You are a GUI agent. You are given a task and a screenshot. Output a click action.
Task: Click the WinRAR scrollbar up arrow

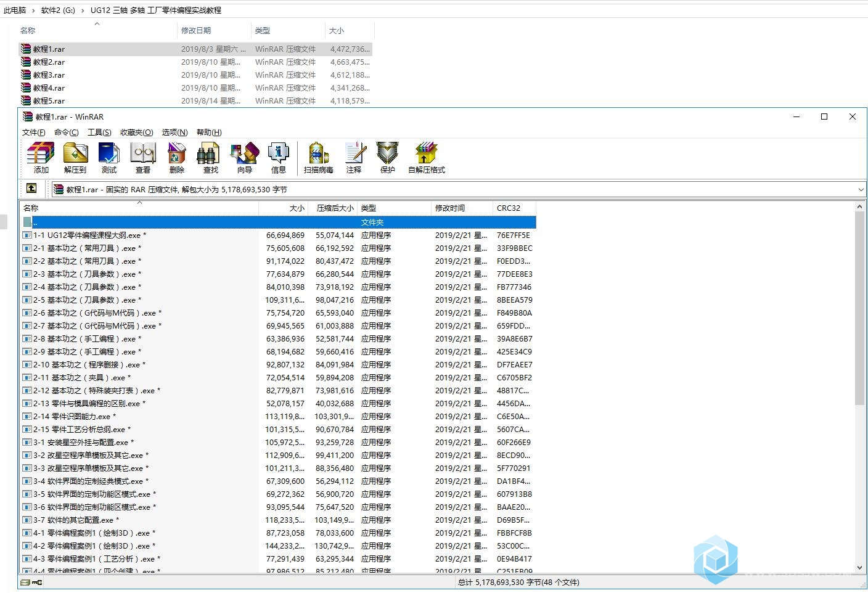click(x=860, y=207)
